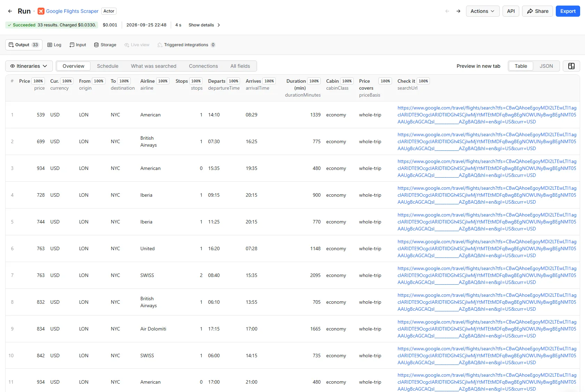Viewport: 585px width, 392px height.
Task: Toggle the split layout view icon
Action: [x=571, y=66]
